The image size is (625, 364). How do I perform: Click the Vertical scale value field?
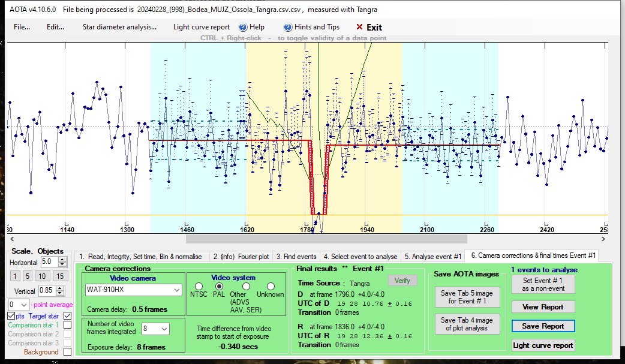coord(47,290)
